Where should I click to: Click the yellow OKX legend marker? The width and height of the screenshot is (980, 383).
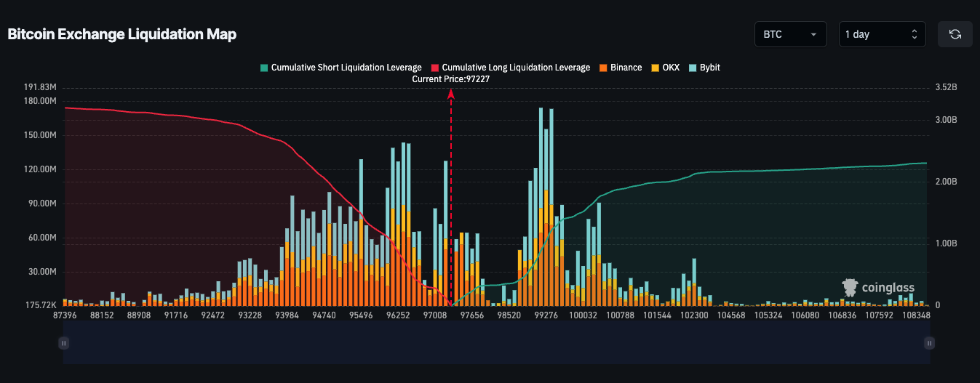coord(654,68)
